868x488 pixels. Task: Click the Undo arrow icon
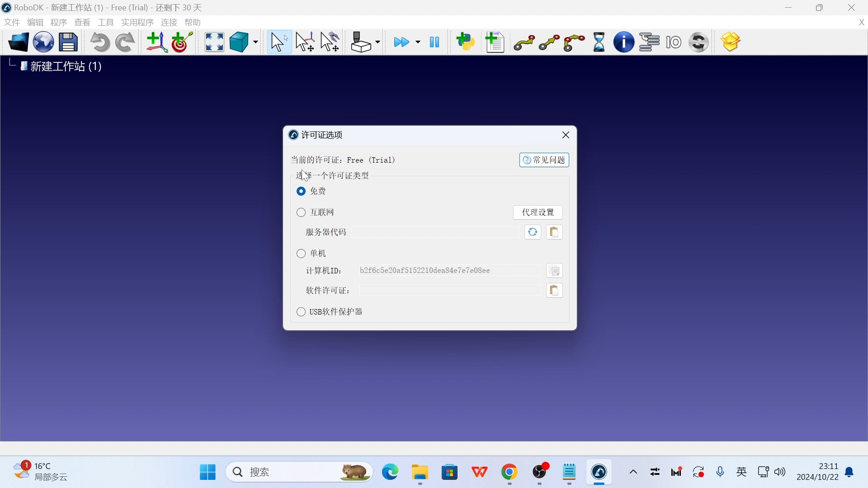click(100, 42)
